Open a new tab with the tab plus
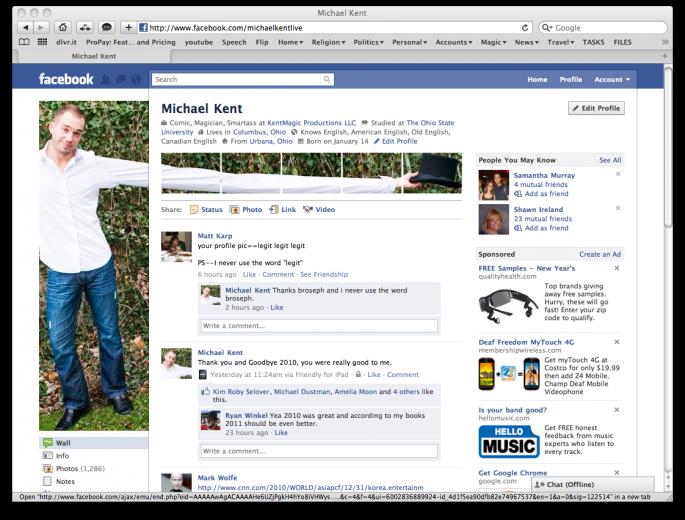This screenshot has width=685, height=520. 664,56
